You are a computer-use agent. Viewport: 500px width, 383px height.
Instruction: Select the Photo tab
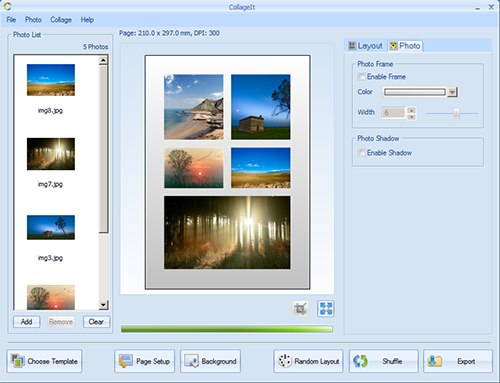point(405,46)
